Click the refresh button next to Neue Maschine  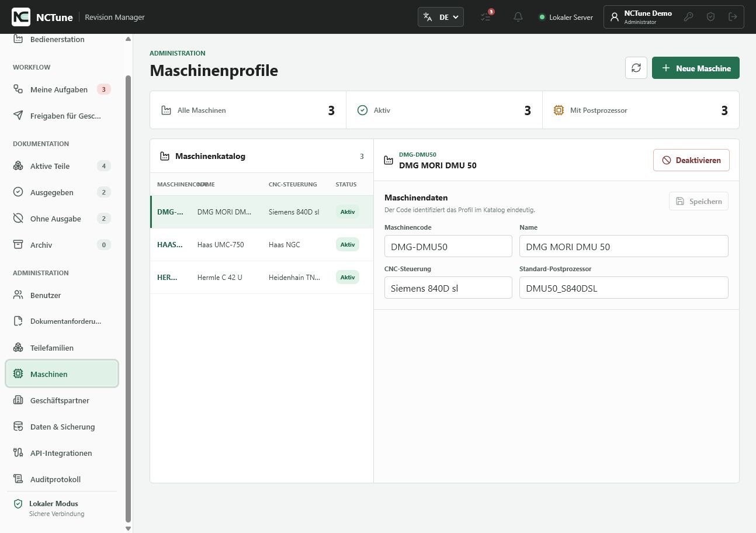[x=636, y=68]
